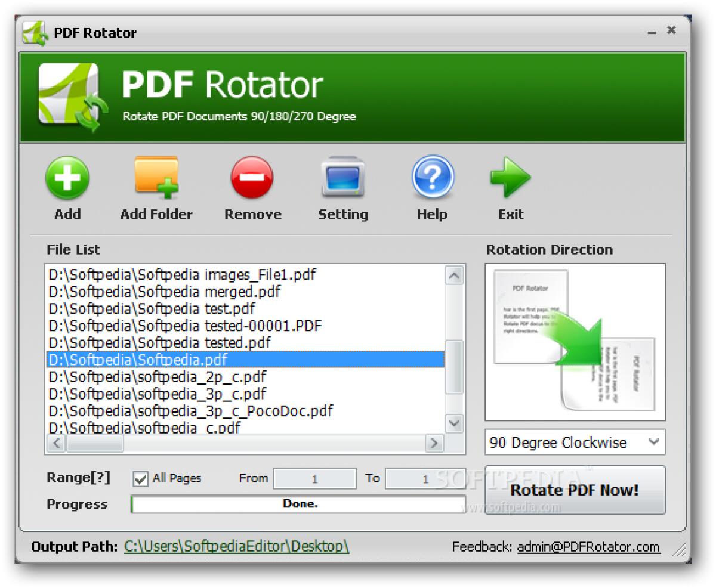The width and height of the screenshot is (716, 588).
Task: Click the Range[?] label
Action: tap(77, 477)
